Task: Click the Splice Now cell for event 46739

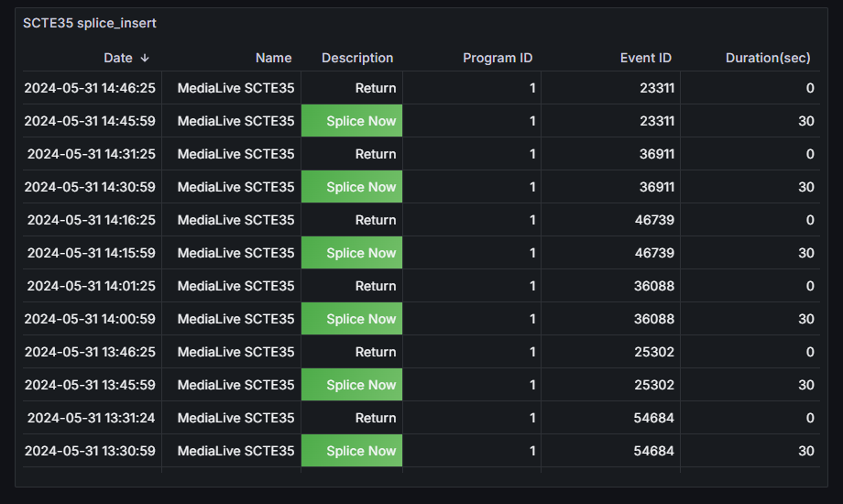Action: point(361,253)
